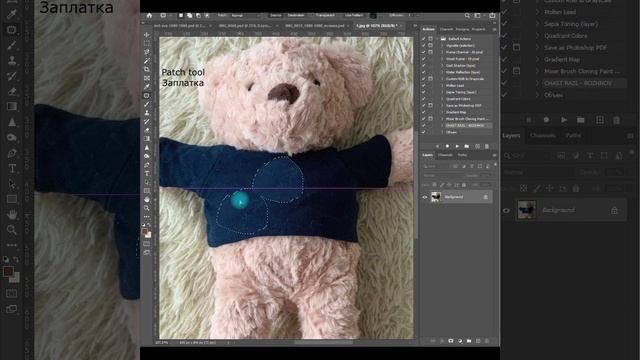Image resolution: width=640 pixels, height=360 pixels.
Task: Expand the Vignette (selection) action
Action: point(442,45)
